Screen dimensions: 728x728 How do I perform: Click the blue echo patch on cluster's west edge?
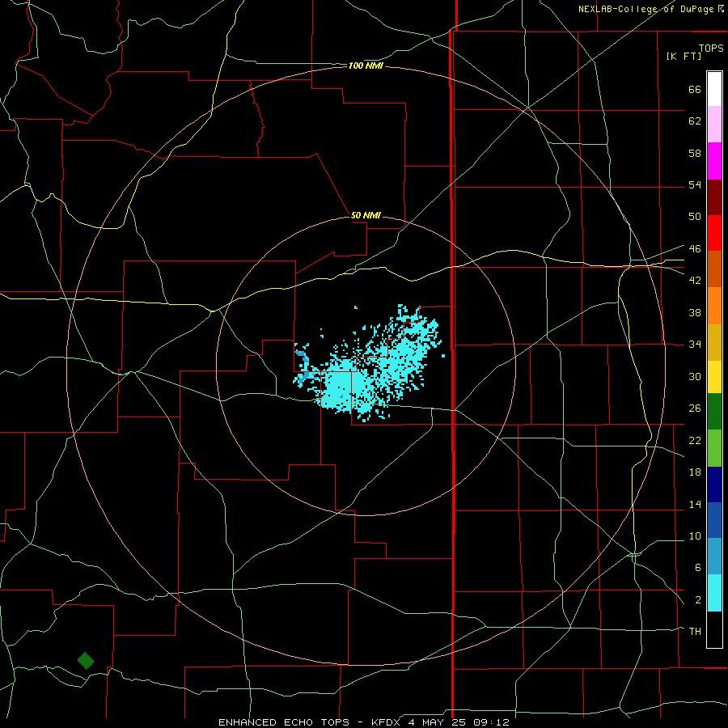pos(303,366)
